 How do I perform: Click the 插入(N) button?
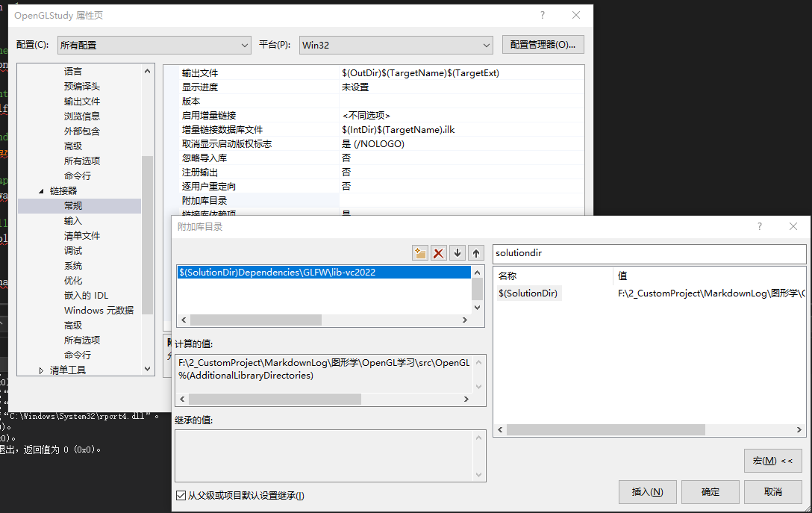[647, 492]
